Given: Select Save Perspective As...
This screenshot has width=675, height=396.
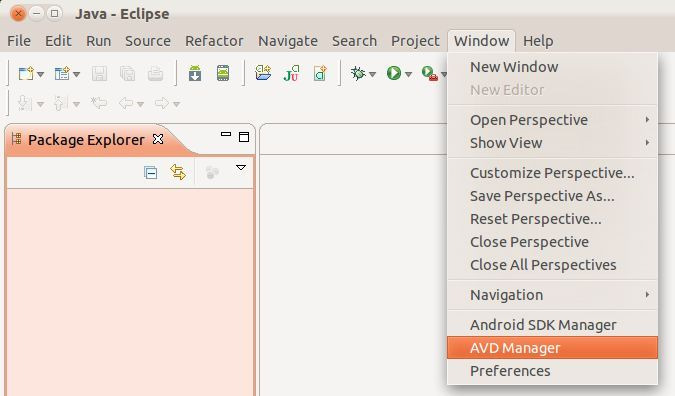Looking at the screenshot, I should (552, 196).
